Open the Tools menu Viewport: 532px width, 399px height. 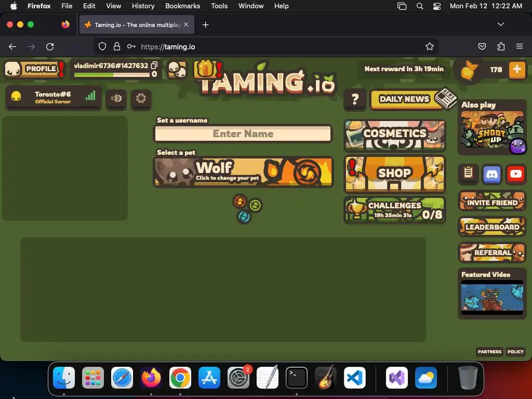tap(219, 6)
